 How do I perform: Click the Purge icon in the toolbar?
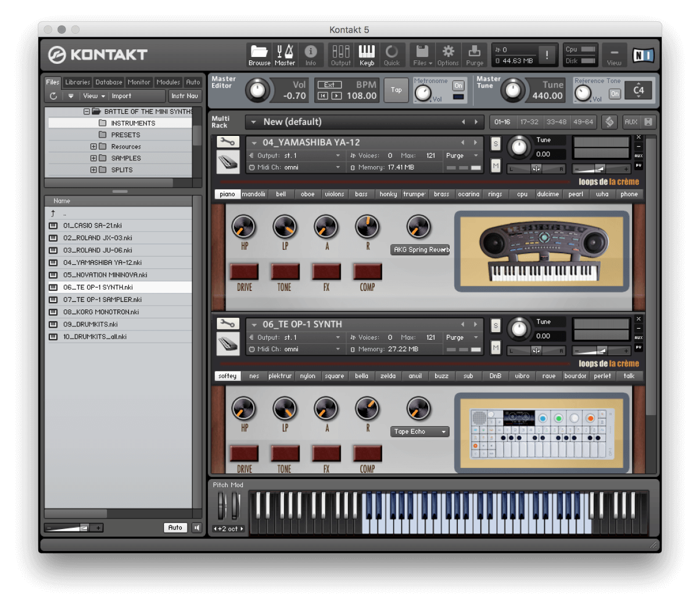coord(475,55)
